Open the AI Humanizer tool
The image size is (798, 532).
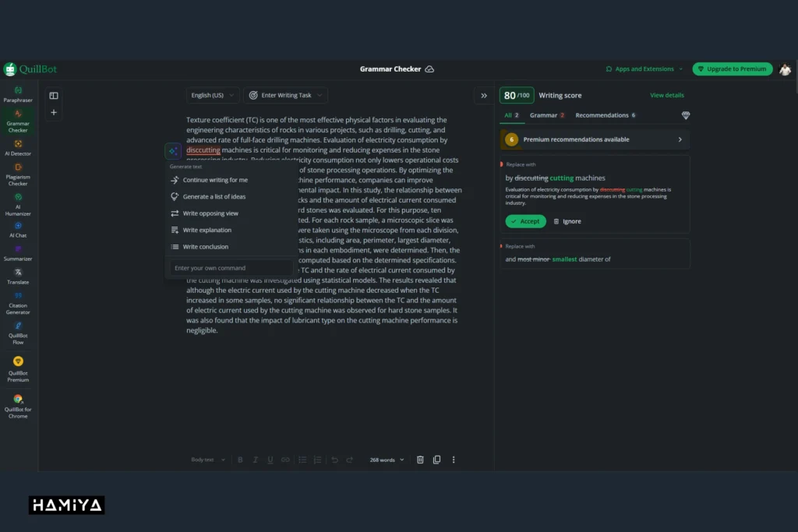(18, 207)
